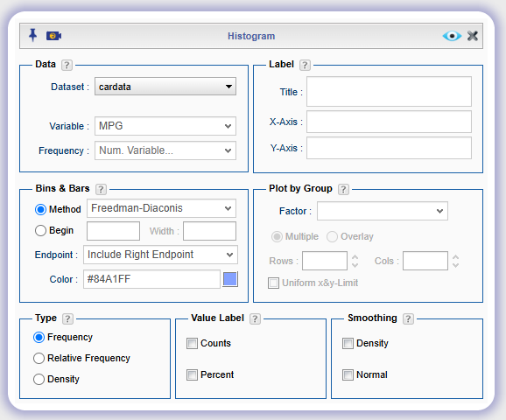Open help for Data section
Image resolution: width=506 pixels, height=420 pixels.
click(x=67, y=65)
